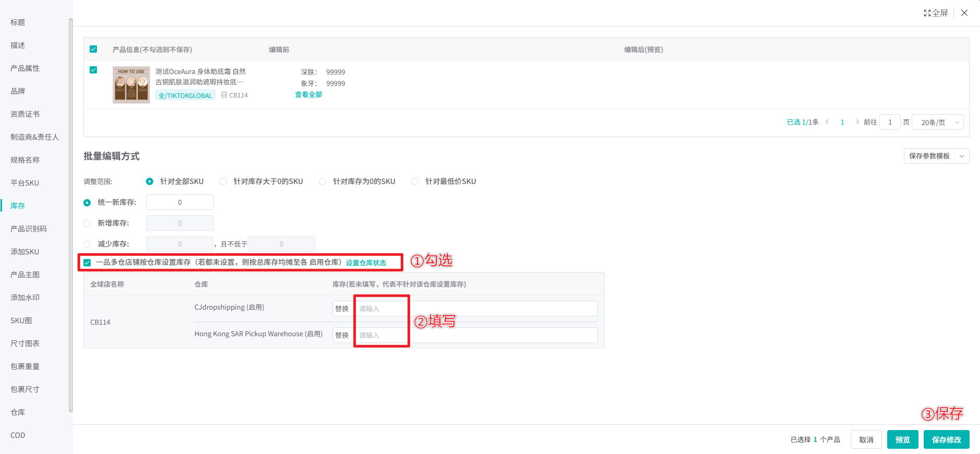This screenshot has height=454, width=980.
Task: Click the 减少库存 value field
Action: point(180,244)
